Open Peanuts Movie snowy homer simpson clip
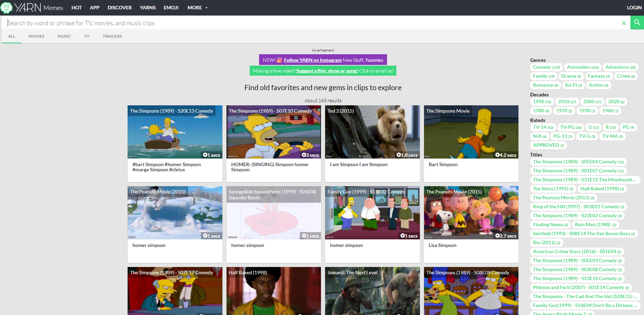This screenshot has height=315, width=644. pyautogui.click(x=175, y=213)
